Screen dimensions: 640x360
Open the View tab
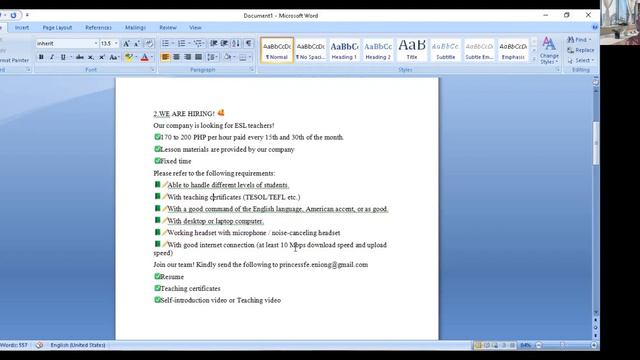[195, 28]
